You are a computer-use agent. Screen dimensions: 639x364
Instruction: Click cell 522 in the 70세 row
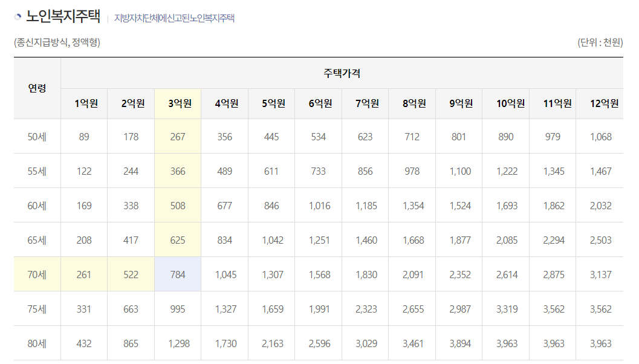tap(131, 275)
